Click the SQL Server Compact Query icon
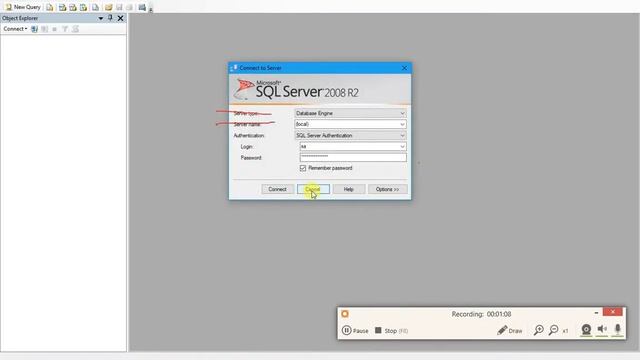 point(95,7)
